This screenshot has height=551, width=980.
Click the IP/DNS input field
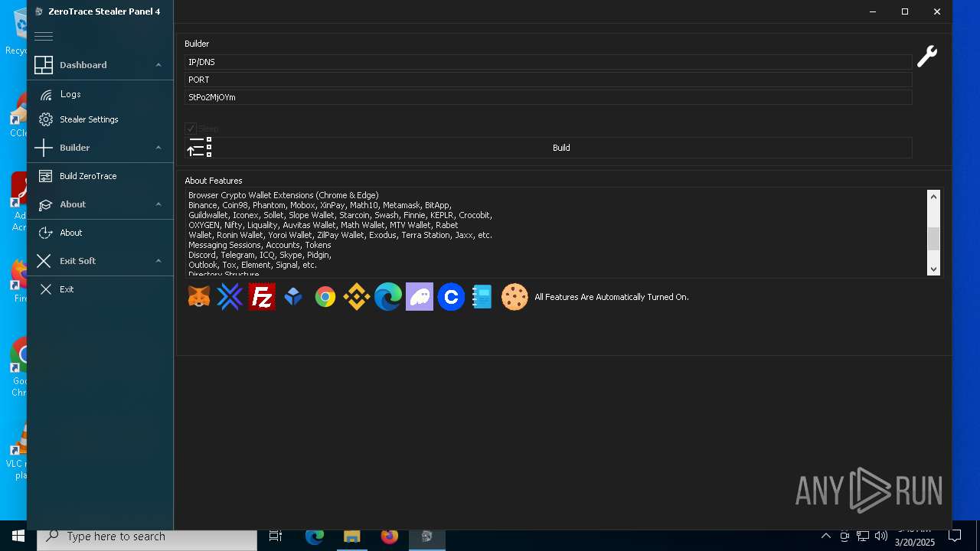[x=548, y=62]
